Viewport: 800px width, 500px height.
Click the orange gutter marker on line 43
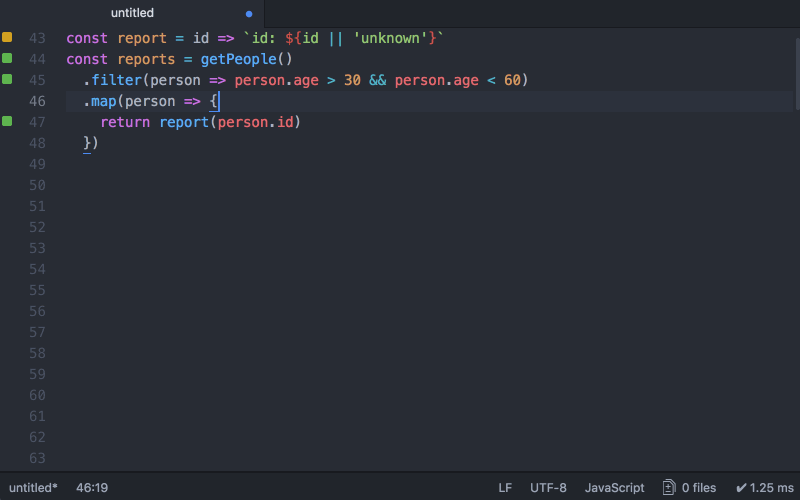coord(7,37)
